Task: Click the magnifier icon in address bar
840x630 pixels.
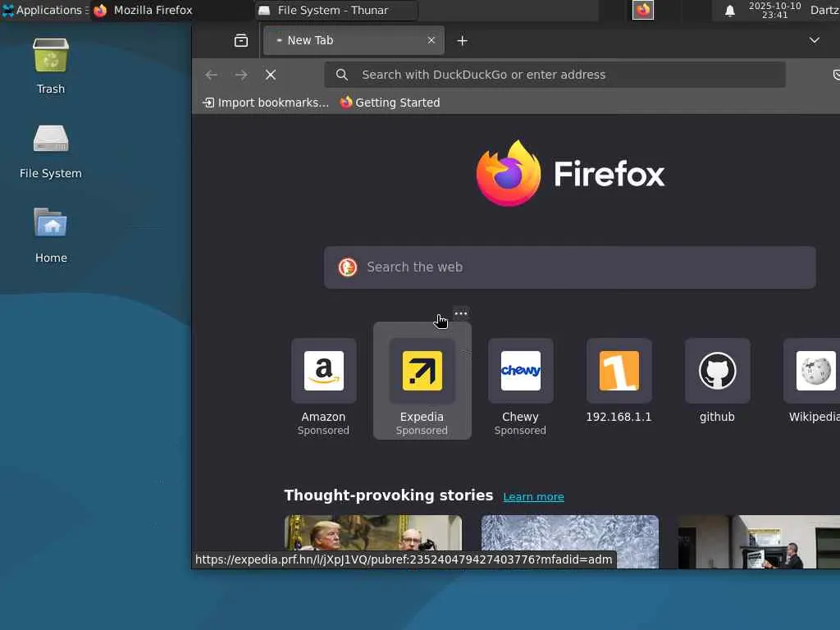Action: [342, 75]
